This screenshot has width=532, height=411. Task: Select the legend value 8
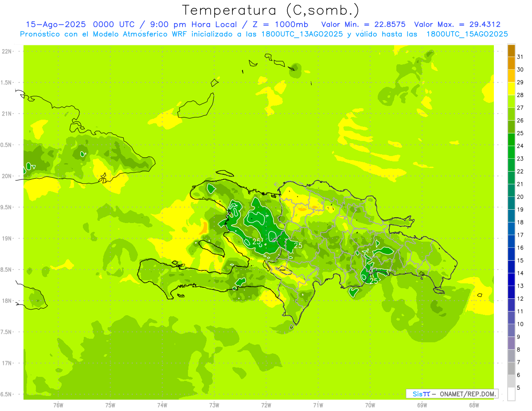(519, 349)
